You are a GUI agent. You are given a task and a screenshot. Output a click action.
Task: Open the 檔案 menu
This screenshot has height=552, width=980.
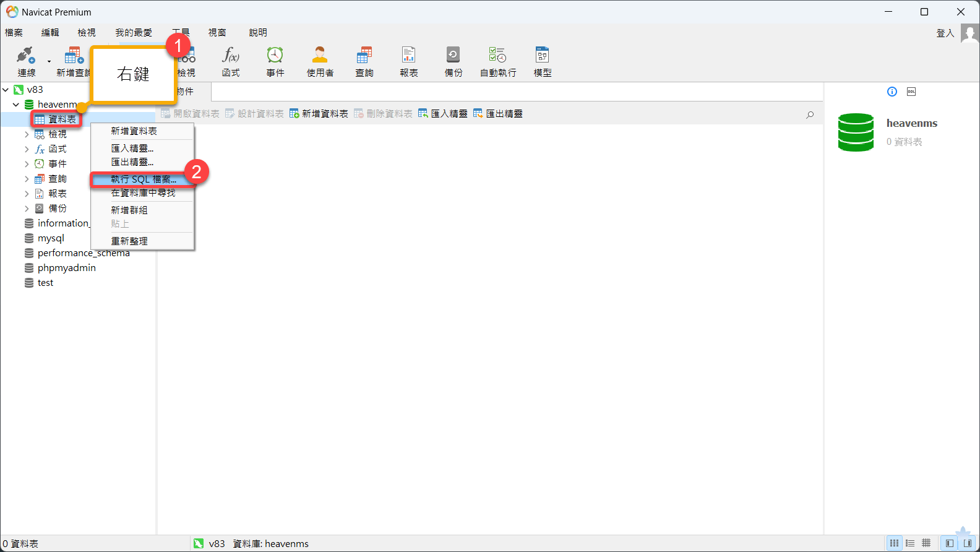(14, 32)
